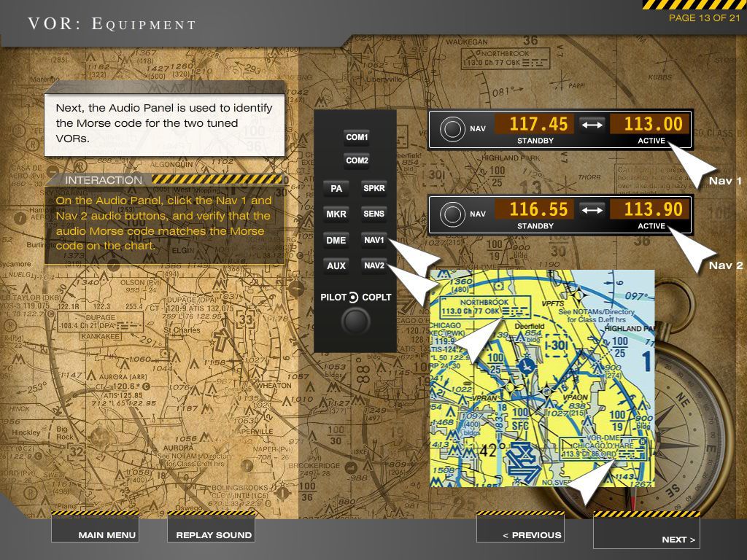The height and width of the screenshot is (560, 747).
Task: Enable the NAV2 audio monitoring
Action: click(x=374, y=266)
